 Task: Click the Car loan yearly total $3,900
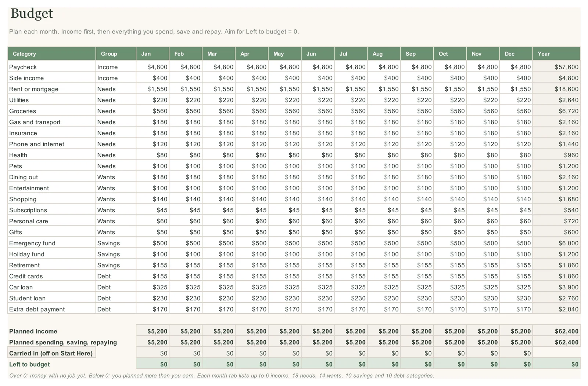pyautogui.click(x=556, y=287)
